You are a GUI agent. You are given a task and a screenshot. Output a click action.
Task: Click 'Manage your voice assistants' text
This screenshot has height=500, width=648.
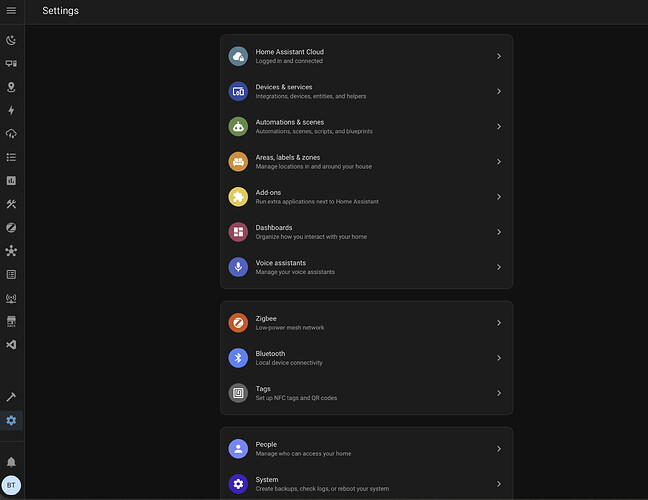(295, 272)
